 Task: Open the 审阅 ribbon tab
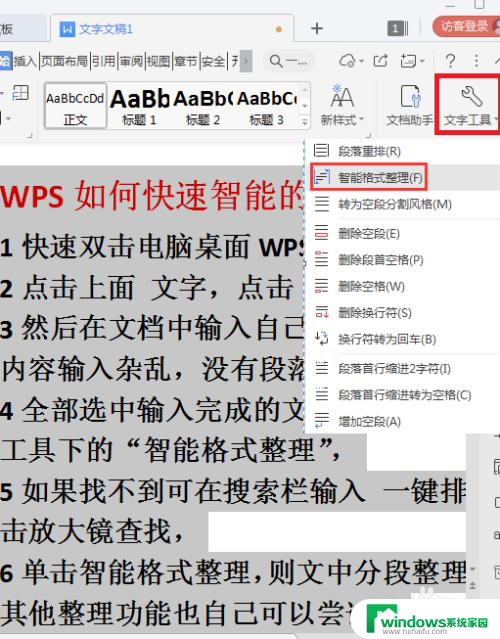[x=131, y=61]
